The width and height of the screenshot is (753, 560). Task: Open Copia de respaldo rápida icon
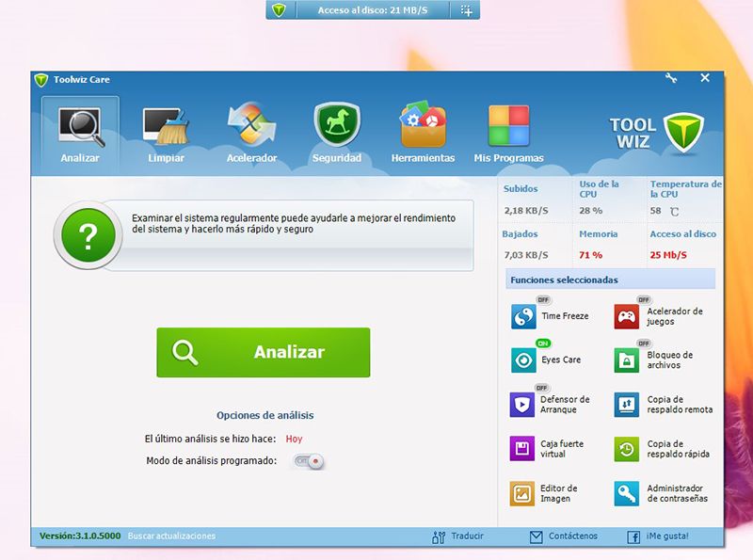626,449
